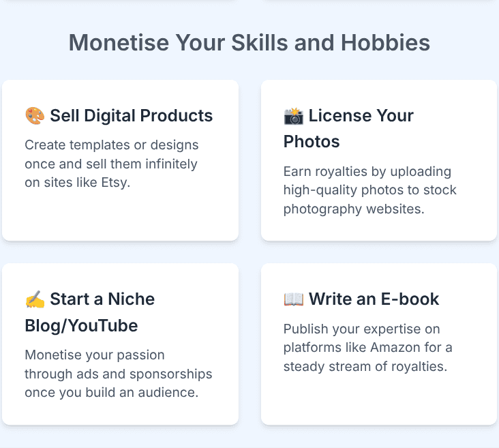The image size is (499, 448).
Task: Click the artist palette emoji icon
Action: (35, 116)
